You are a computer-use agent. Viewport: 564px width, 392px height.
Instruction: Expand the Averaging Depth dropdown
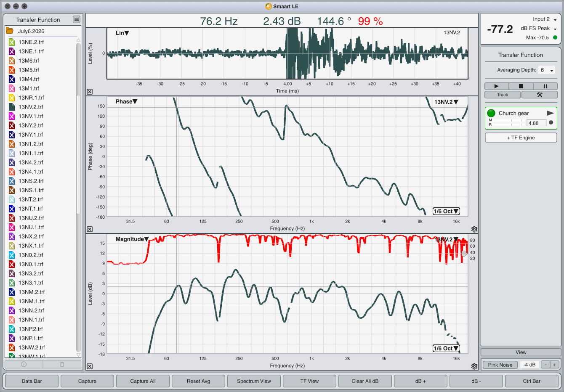click(547, 70)
